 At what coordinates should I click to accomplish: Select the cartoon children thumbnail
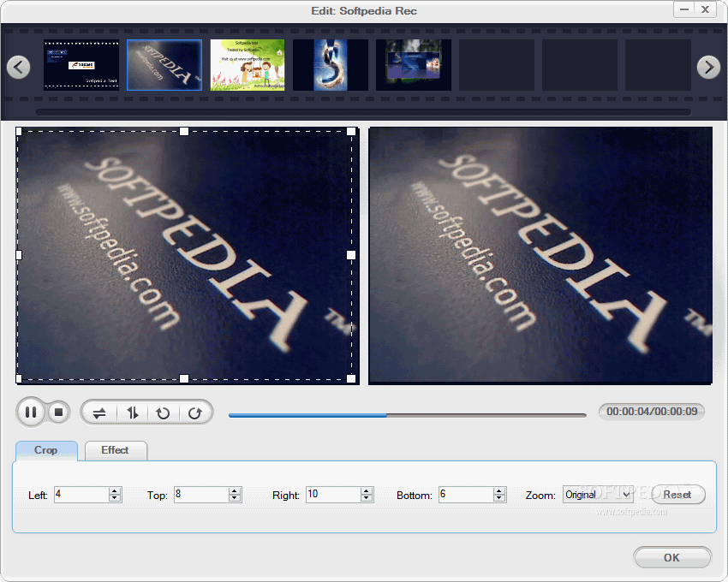[x=248, y=65]
